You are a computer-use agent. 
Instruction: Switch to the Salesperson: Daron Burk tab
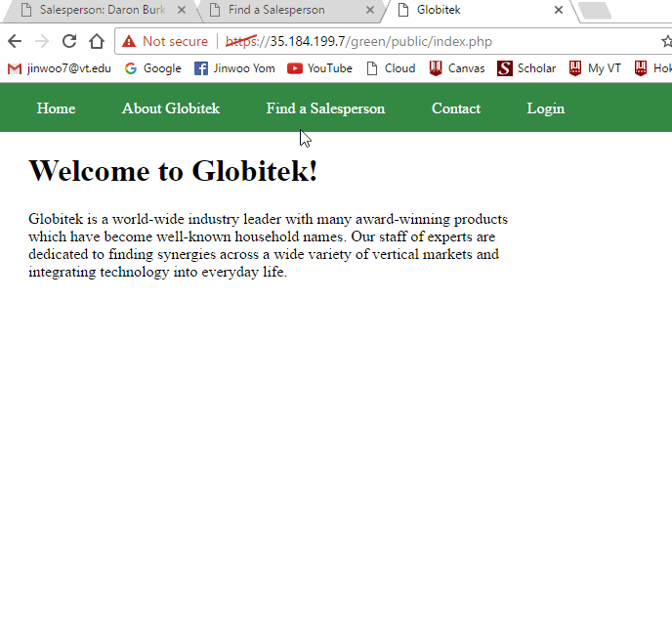102,10
